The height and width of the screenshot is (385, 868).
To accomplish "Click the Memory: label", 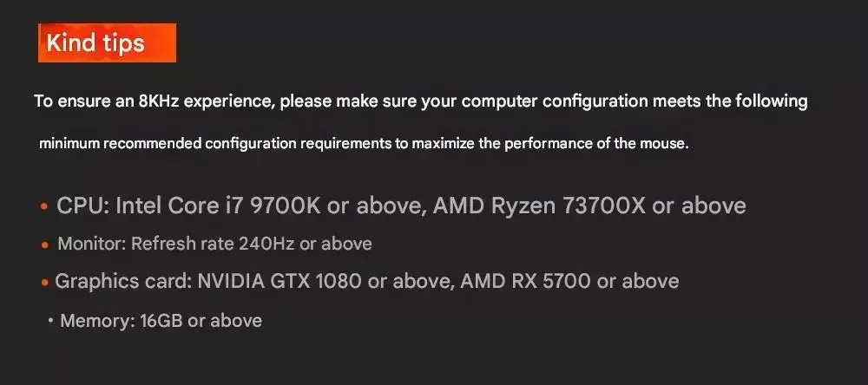I will (x=96, y=321).
